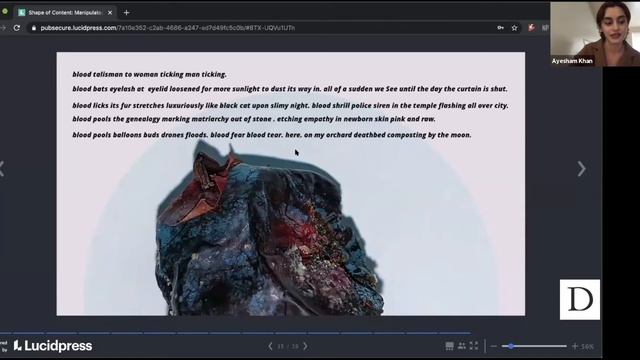
Task: Enter fullscreen mode
Action: (474, 346)
